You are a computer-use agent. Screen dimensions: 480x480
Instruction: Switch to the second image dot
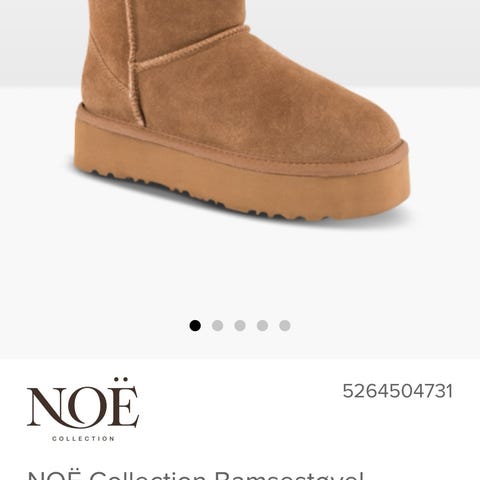217,325
